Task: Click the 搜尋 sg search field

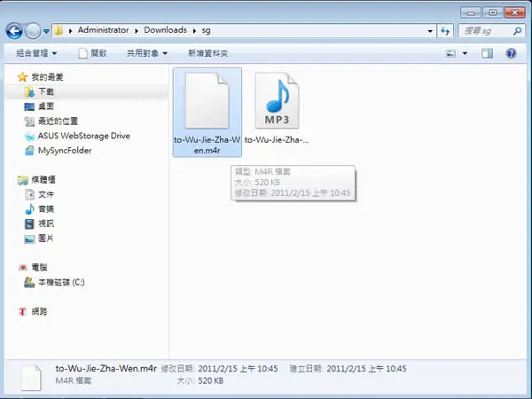Action: tap(485, 31)
